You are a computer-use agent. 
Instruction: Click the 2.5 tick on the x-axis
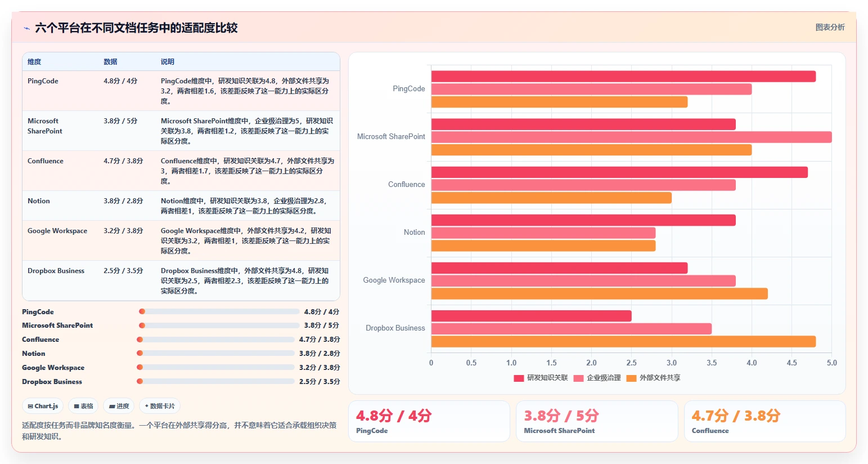click(632, 363)
